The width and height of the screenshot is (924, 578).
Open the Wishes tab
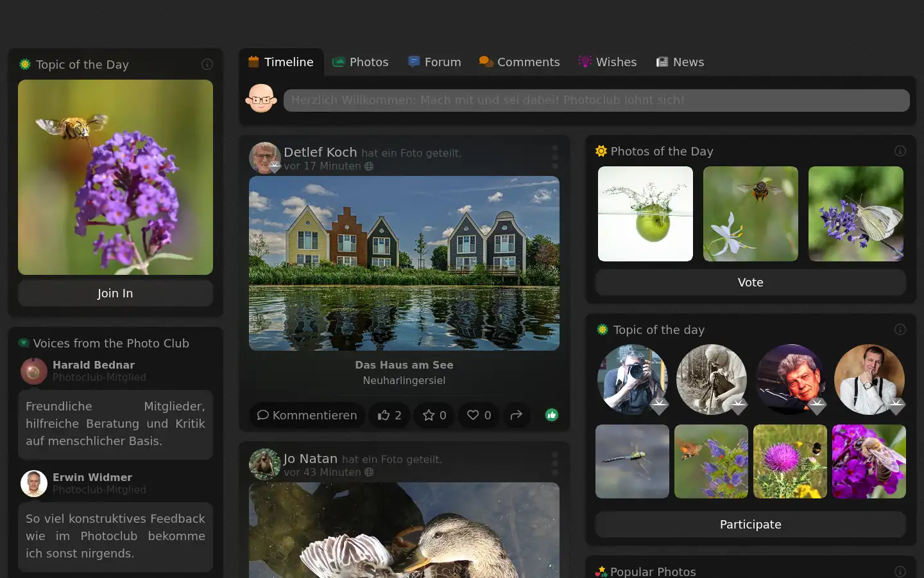pos(608,62)
